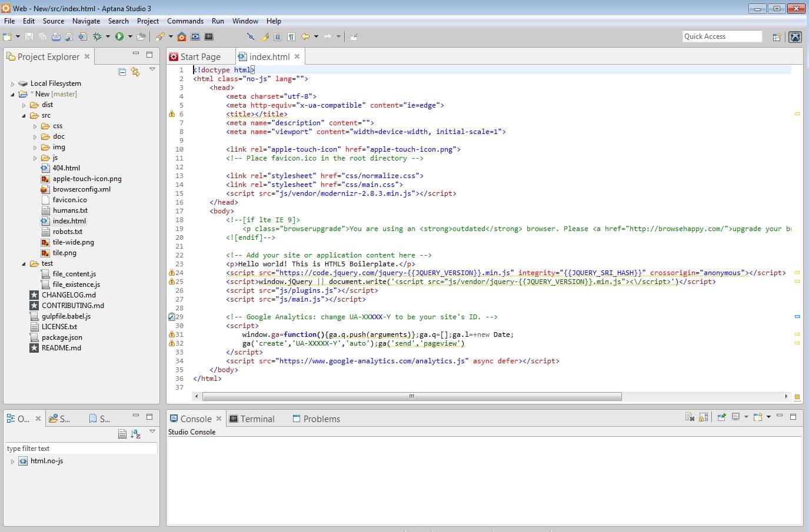Screen dimensions: 809x532
Task: Click task marker on line 29
Action: tap(172, 317)
